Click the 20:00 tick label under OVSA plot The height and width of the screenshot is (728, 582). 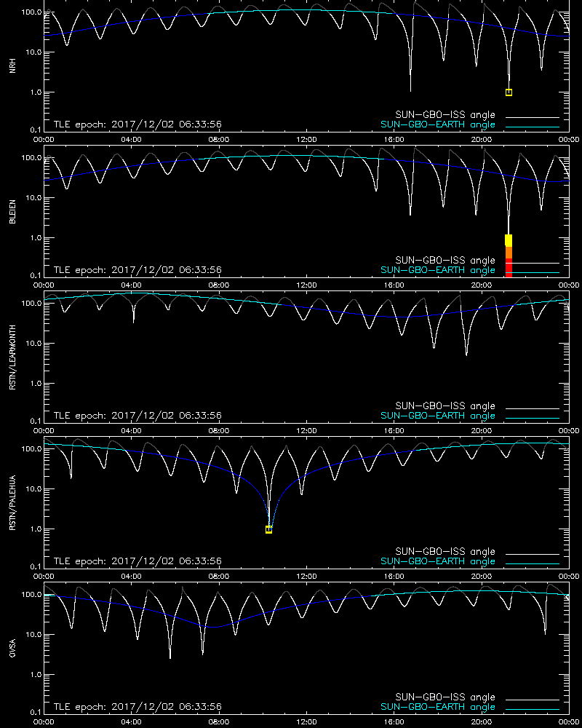(482, 722)
